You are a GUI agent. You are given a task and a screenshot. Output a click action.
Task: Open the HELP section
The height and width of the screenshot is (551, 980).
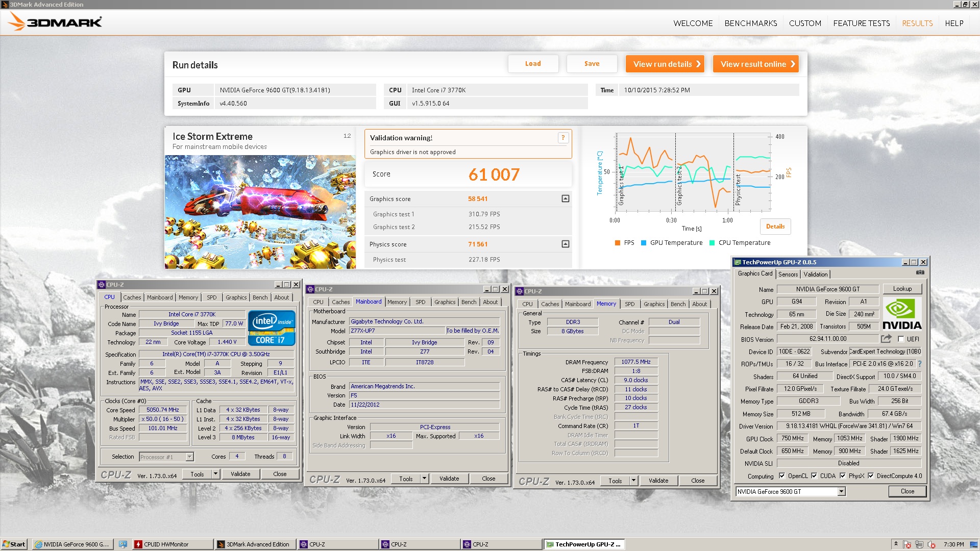pyautogui.click(x=954, y=23)
